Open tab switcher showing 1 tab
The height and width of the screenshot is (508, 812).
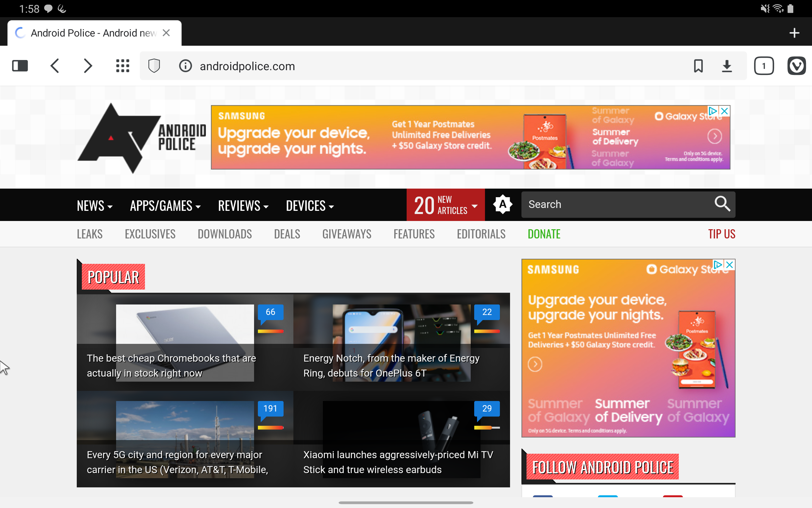click(x=764, y=66)
